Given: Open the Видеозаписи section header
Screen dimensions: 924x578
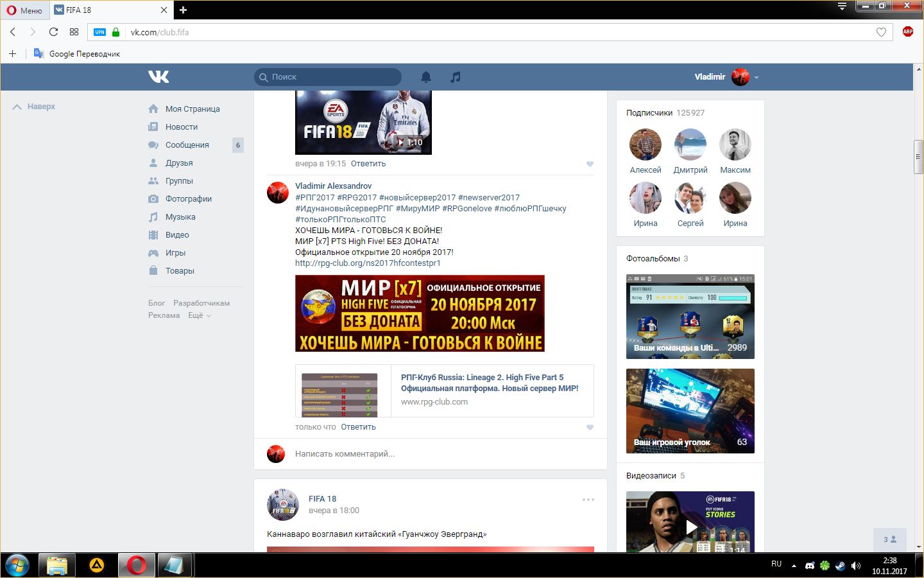Looking at the screenshot, I should point(655,476).
